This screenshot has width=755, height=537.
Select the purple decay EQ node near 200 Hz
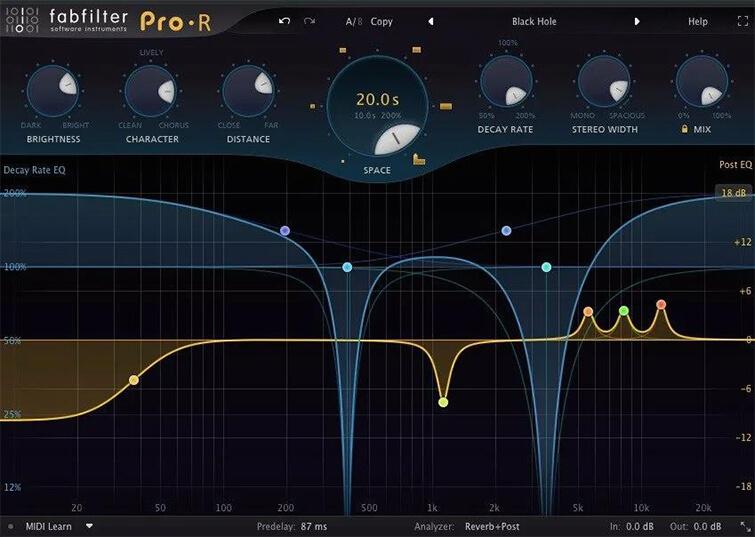point(285,231)
